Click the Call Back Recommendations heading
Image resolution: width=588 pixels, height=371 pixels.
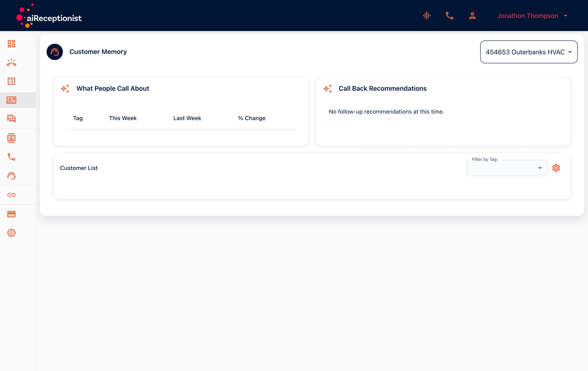point(383,88)
